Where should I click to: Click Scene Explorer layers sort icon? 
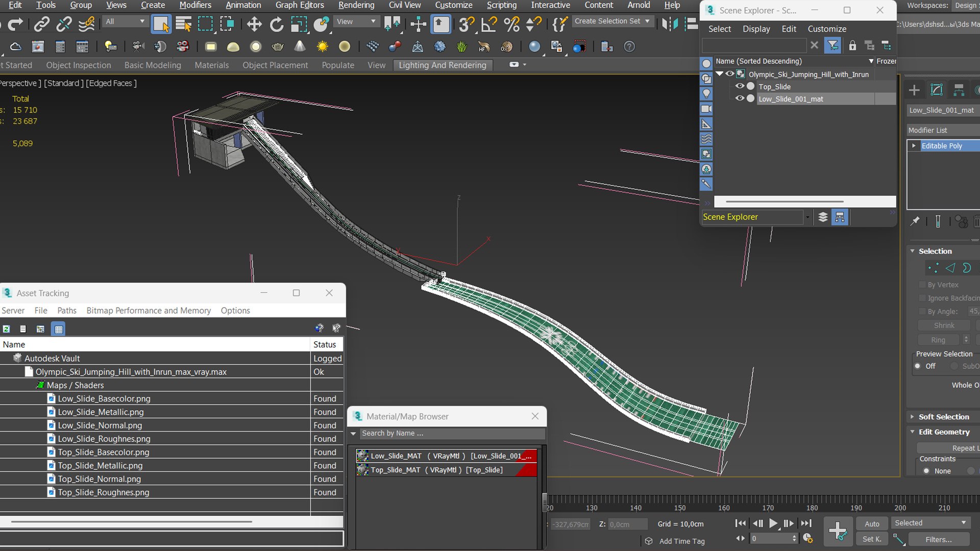[823, 217]
